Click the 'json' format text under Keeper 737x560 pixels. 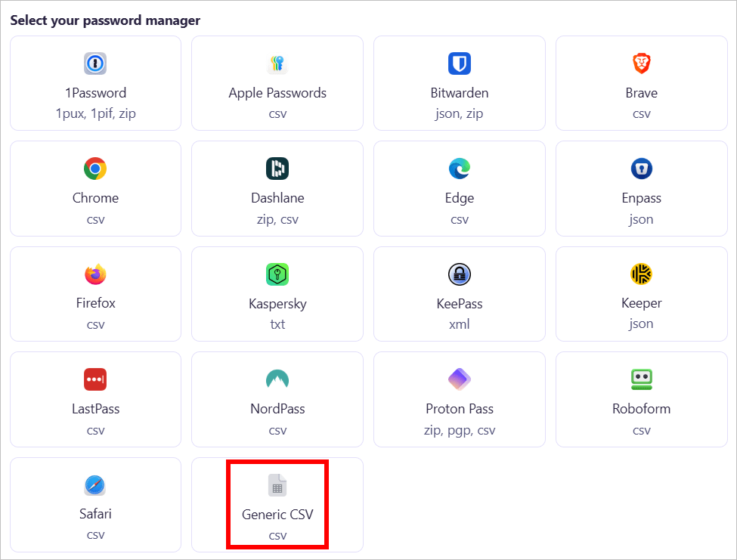(x=641, y=323)
